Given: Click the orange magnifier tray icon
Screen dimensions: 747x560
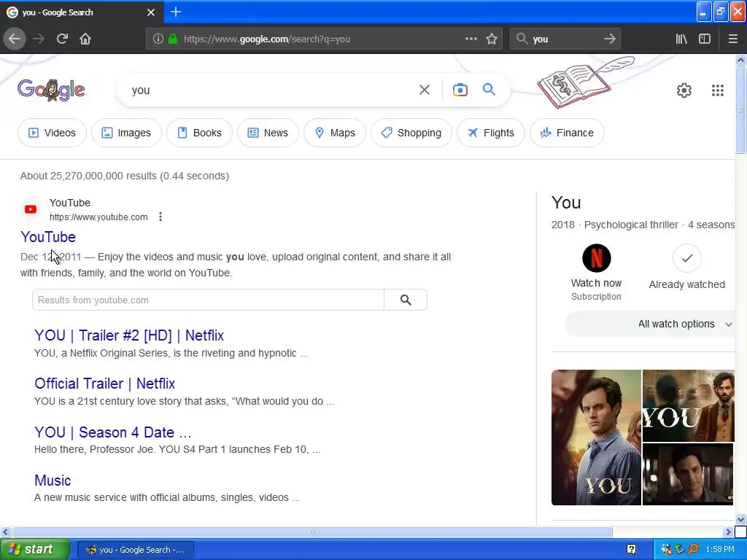Looking at the screenshot, I should pos(693,550).
